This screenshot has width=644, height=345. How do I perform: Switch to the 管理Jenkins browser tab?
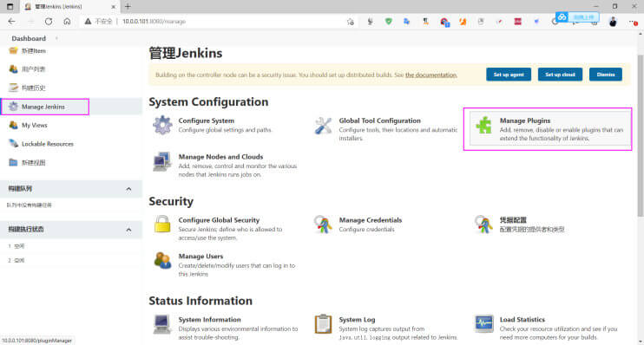[69, 7]
